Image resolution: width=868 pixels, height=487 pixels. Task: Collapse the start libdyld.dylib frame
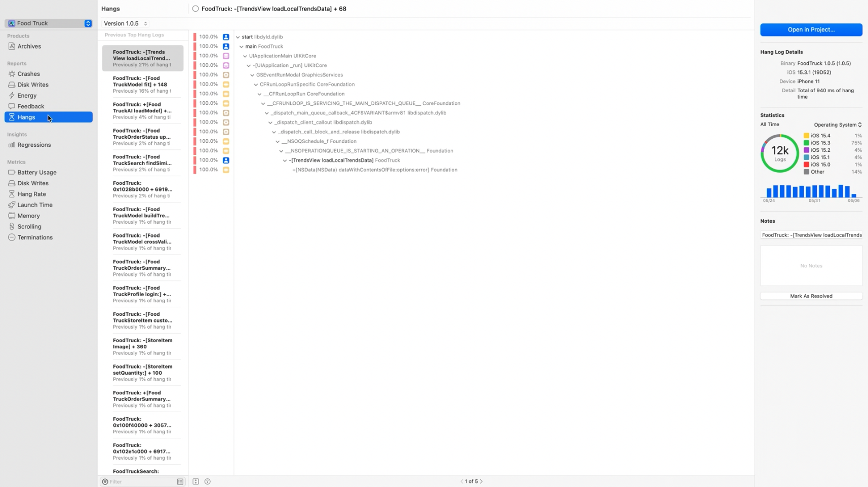click(238, 37)
